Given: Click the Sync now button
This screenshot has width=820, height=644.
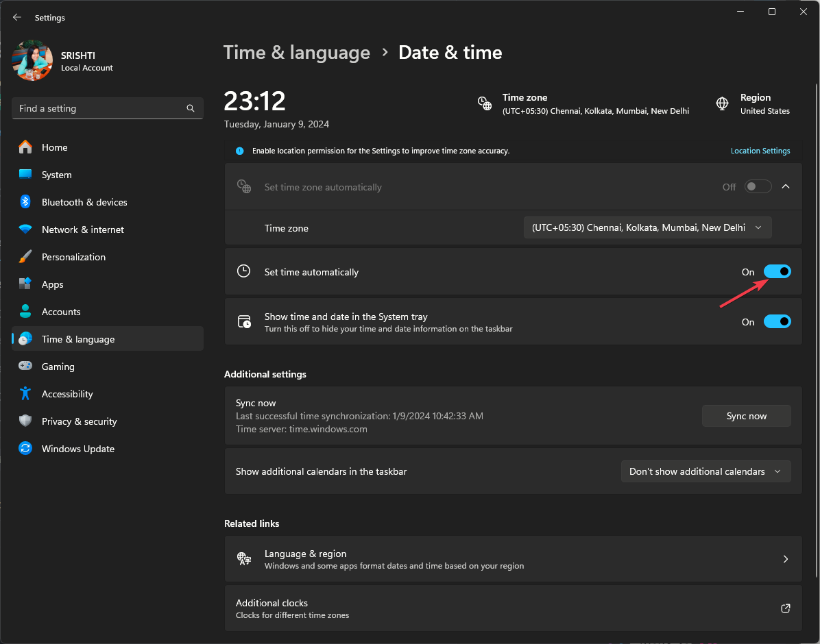Looking at the screenshot, I should (x=746, y=416).
